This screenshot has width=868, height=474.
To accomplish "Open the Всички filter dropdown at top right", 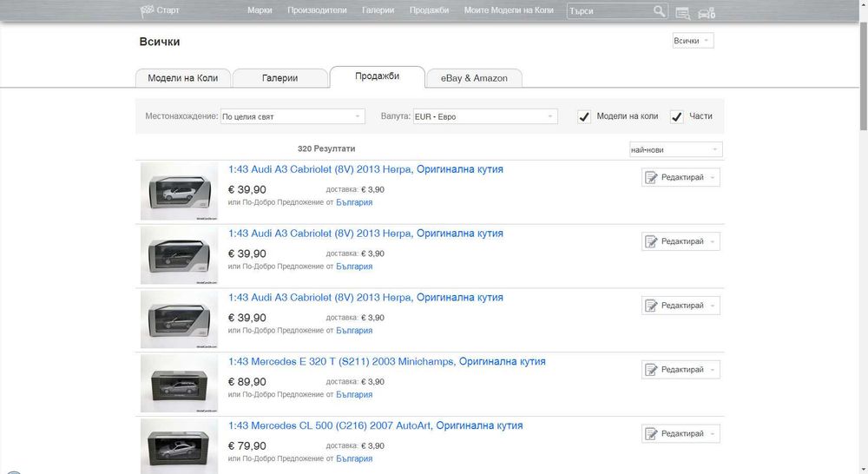I will coord(693,41).
